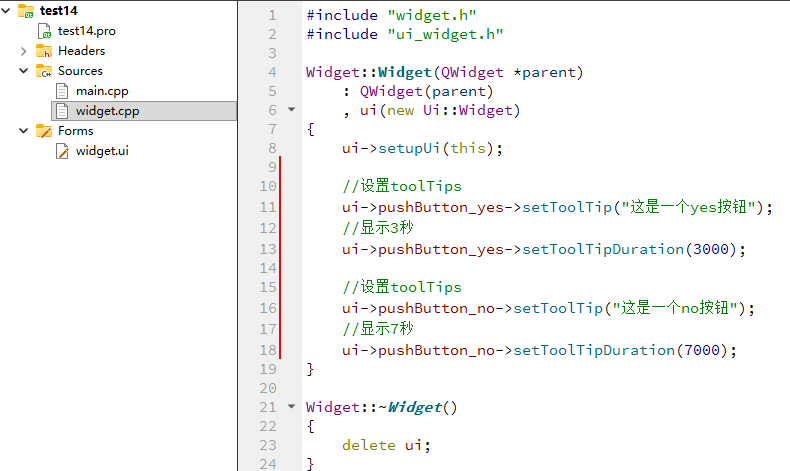Screen dimensions: 790x471
Task: Open widget.ui from the Forms folder
Action: (x=102, y=151)
